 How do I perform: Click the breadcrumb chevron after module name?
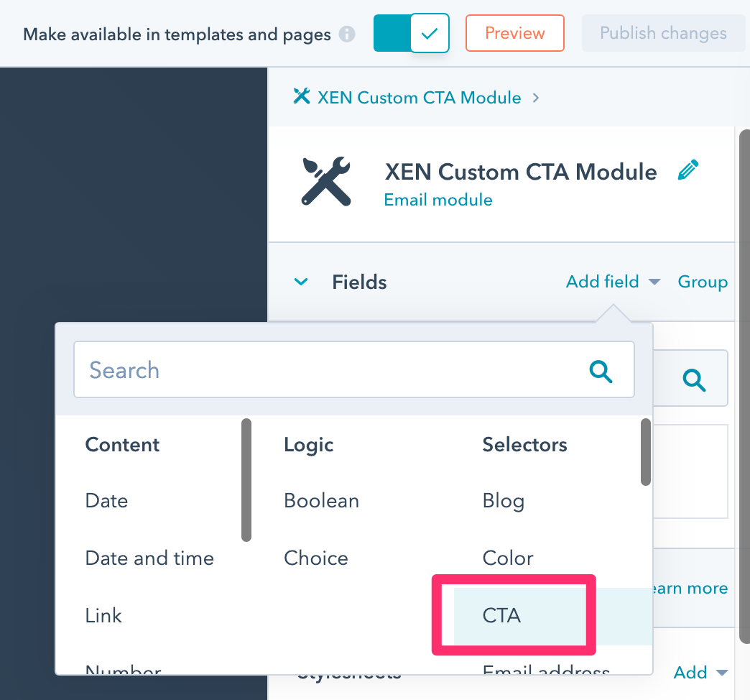[x=536, y=98]
